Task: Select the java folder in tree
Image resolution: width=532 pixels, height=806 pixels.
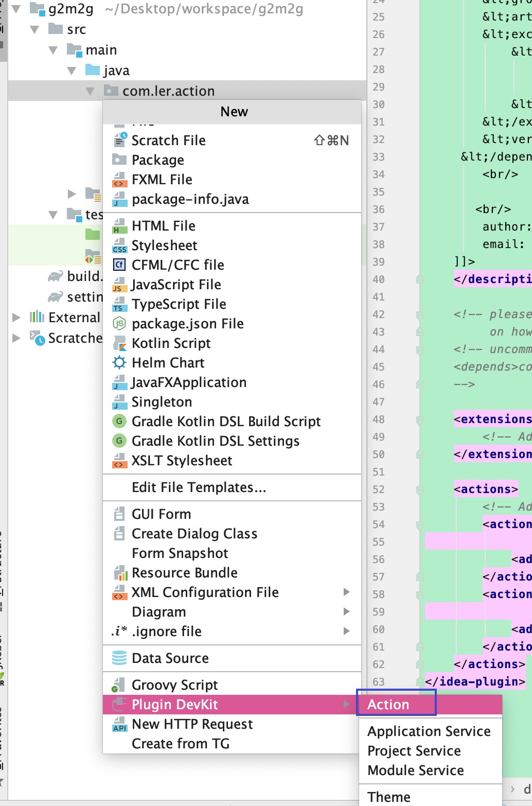Action: (116, 71)
